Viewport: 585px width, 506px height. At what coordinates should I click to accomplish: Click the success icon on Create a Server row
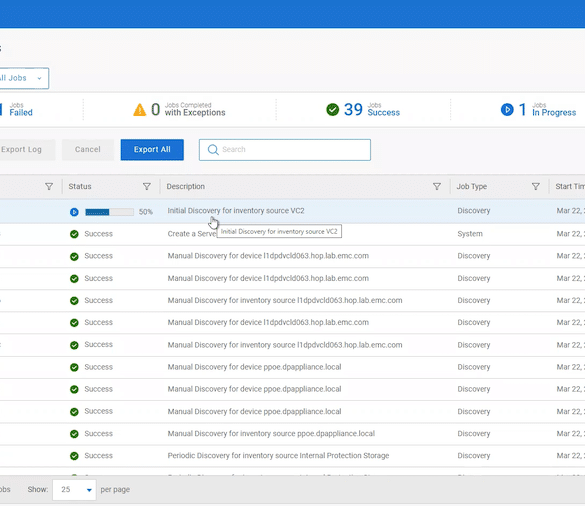click(74, 234)
